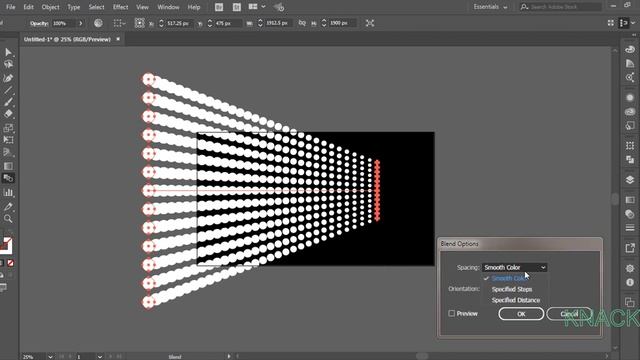The width and height of the screenshot is (640, 360).
Task: Open the Stroke panel icon in dock
Action: tap(630, 227)
